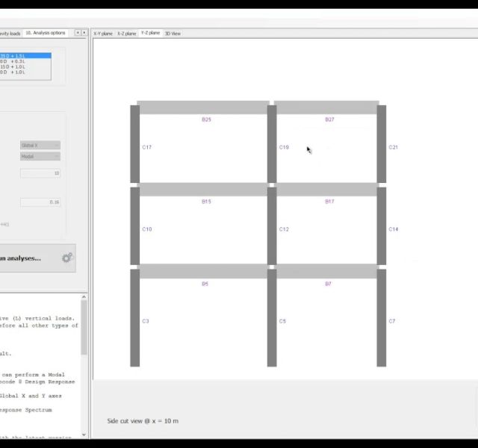Screen dimensions: 478x448
Task: Select column C19 in the frame view
Action: tap(272, 144)
